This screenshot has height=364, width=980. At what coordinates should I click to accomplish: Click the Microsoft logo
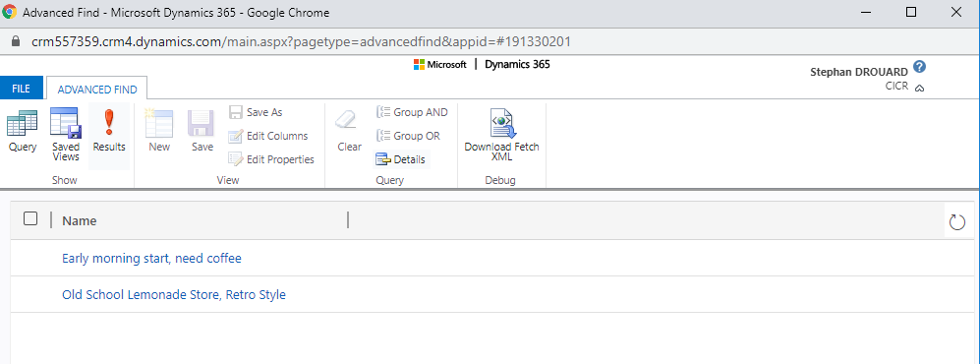pos(440,64)
